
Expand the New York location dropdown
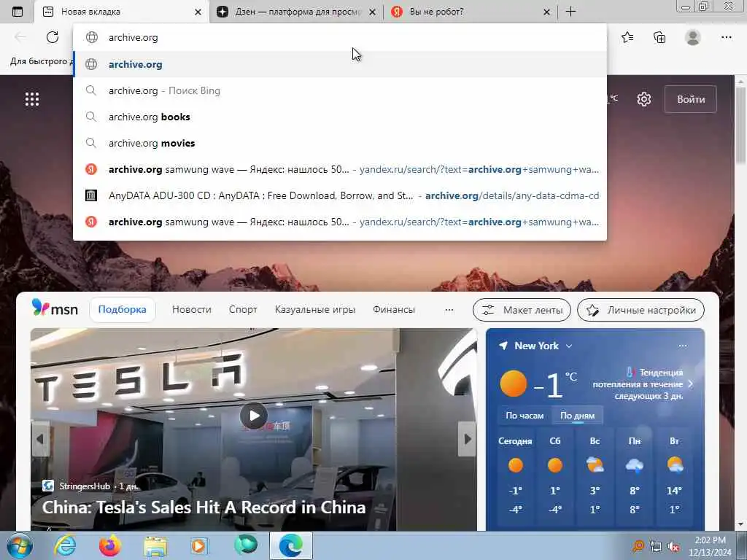tap(569, 346)
